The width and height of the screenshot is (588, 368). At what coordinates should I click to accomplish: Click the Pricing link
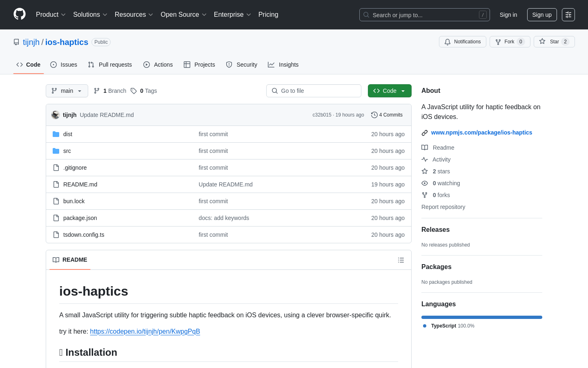[x=268, y=15]
